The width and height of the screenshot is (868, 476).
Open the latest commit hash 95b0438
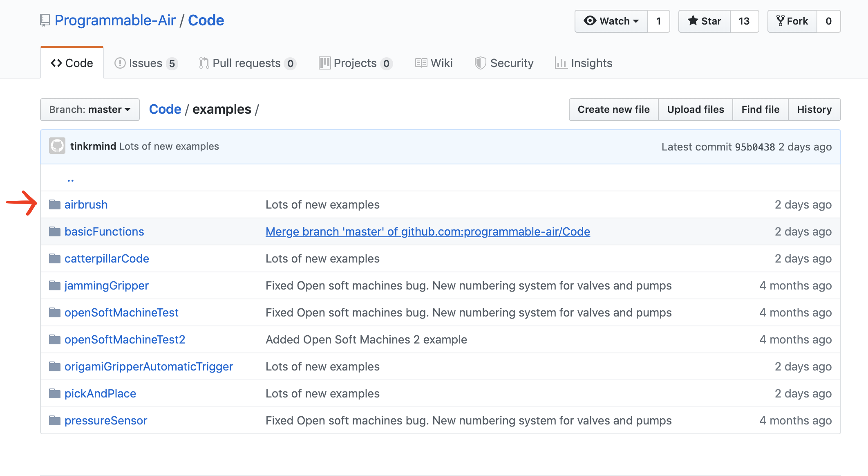pos(754,147)
